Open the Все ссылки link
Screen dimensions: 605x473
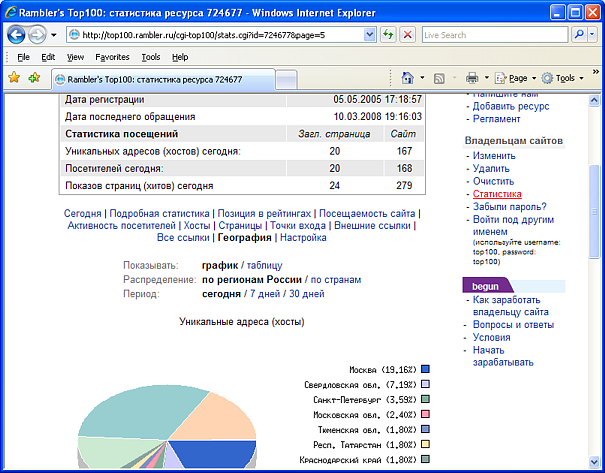click(183, 238)
